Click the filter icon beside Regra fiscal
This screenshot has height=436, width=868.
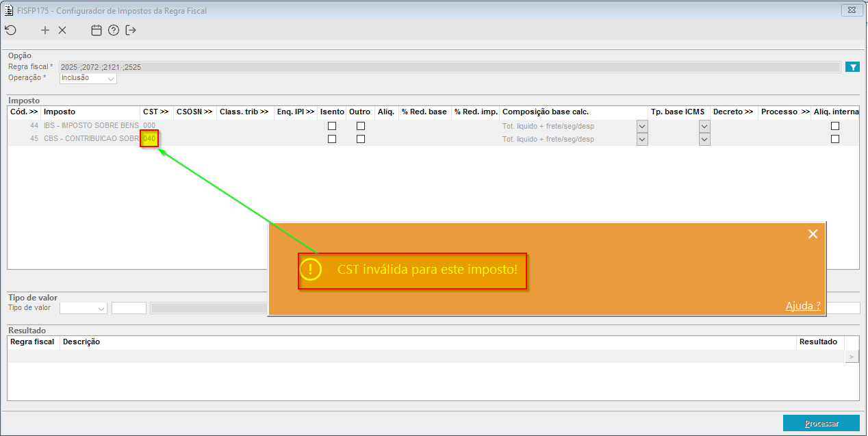pyautogui.click(x=852, y=67)
